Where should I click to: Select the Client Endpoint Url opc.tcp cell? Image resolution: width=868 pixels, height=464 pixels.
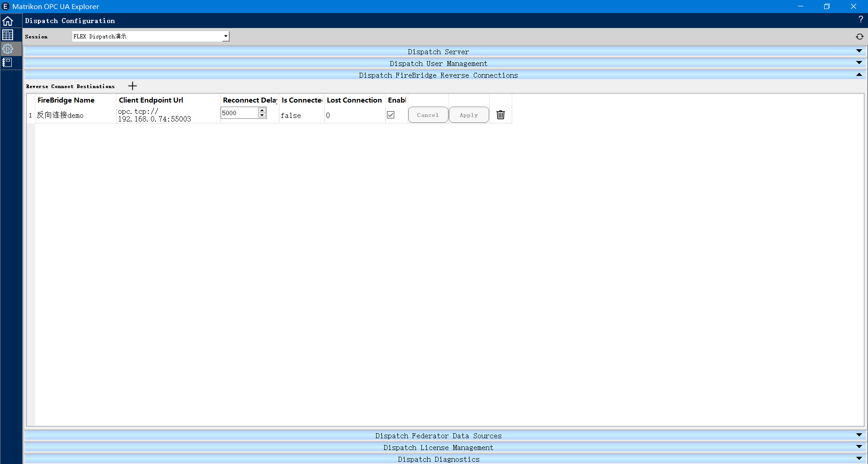point(168,115)
